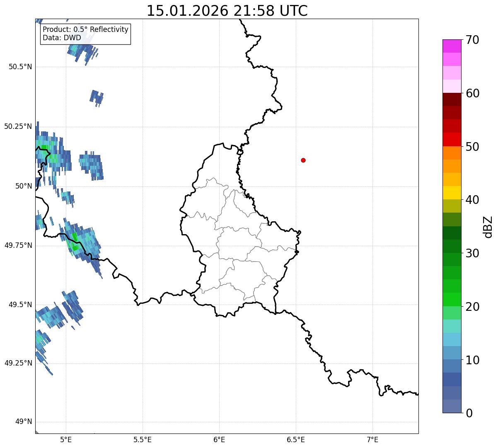Click the 50.5°N latitude label
Viewport: 498px width, 448px height.
(20, 67)
